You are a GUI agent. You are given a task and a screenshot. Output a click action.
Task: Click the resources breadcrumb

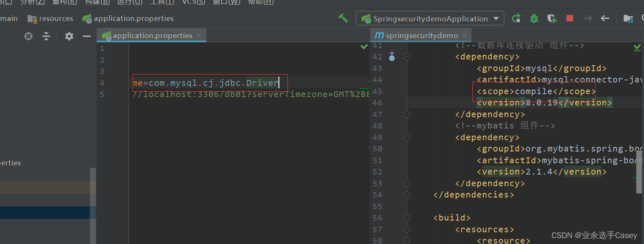[56, 18]
